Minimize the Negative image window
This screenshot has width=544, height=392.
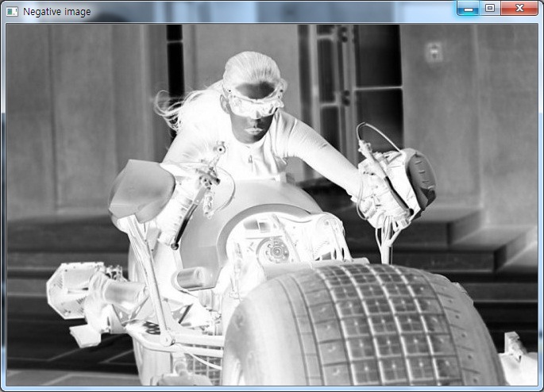(468, 8)
